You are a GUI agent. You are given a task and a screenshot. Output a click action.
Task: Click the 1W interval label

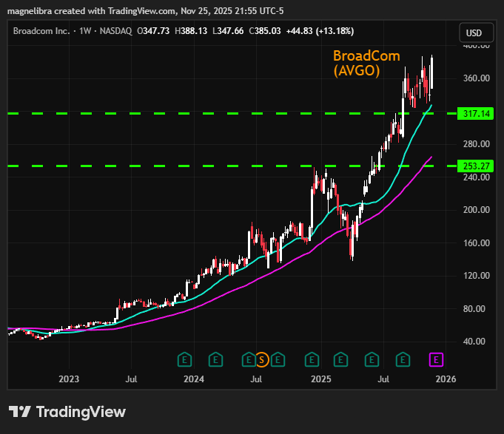[85, 31]
